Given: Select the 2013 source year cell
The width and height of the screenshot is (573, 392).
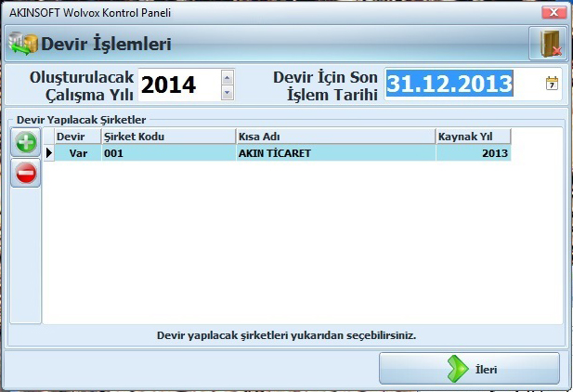Looking at the screenshot, I should click(x=474, y=153).
